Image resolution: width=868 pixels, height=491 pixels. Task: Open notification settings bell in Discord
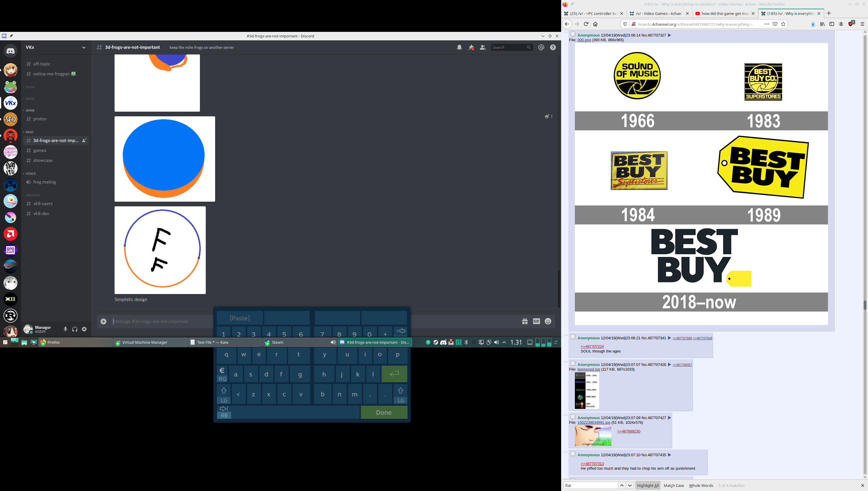[x=459, y=48]
